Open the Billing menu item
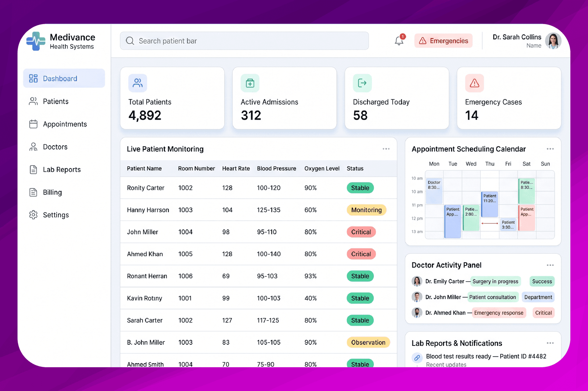588x391 pixels. [x=64, y=192]
